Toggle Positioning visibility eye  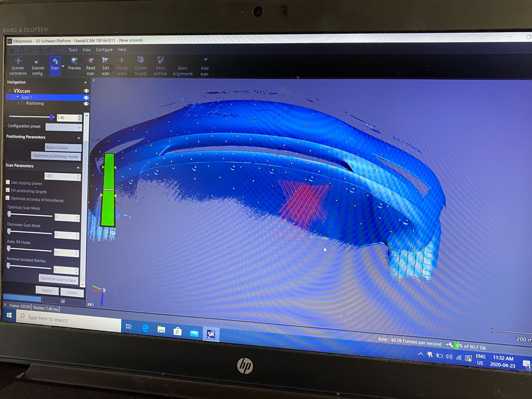[x=86, y=104]
